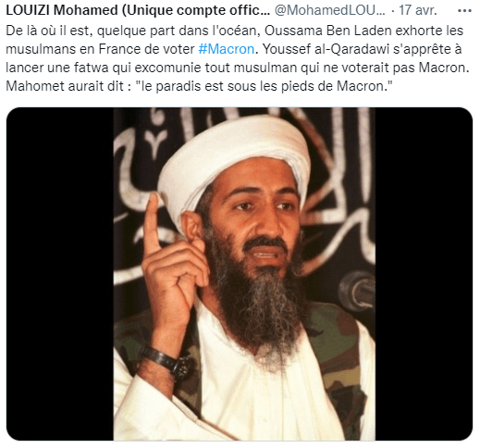Click the line starting 'lancer une fatwa'
480x448 pixels.
[x=238, y=68]
